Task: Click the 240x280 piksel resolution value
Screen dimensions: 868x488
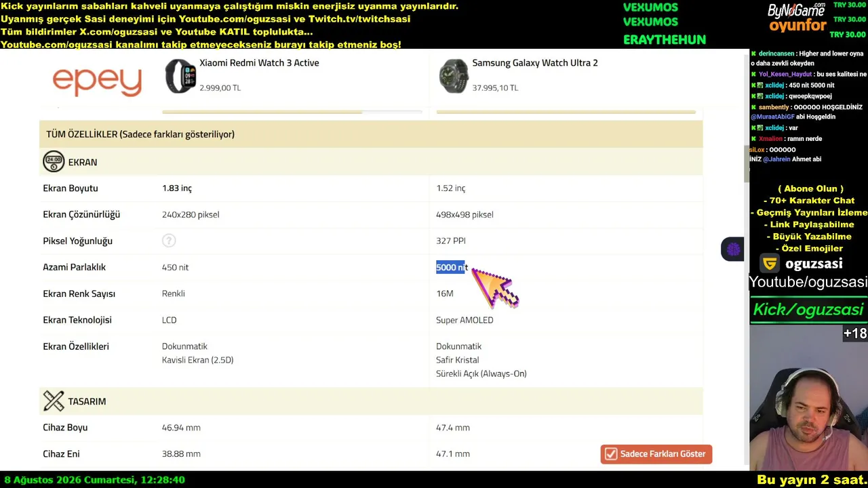Action: [191, 215]
